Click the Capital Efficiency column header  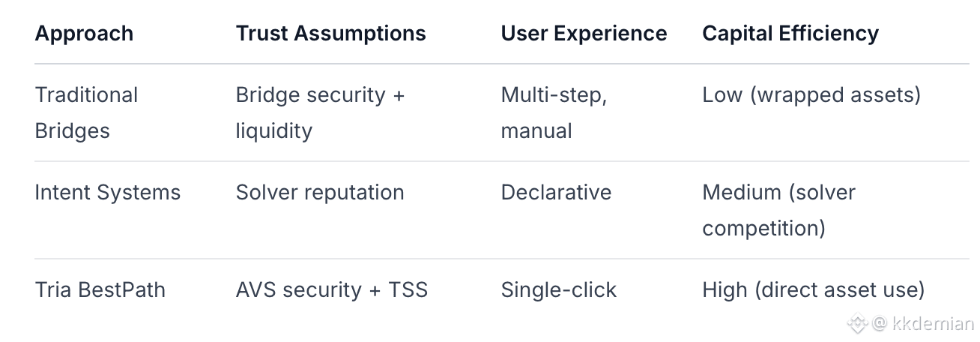[x=790, y=34]
